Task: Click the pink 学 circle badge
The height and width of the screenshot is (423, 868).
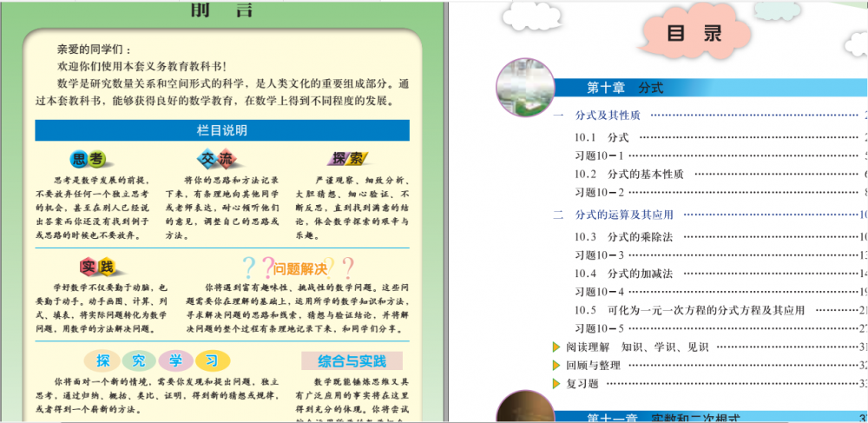Action: click(x=175, y=361)
